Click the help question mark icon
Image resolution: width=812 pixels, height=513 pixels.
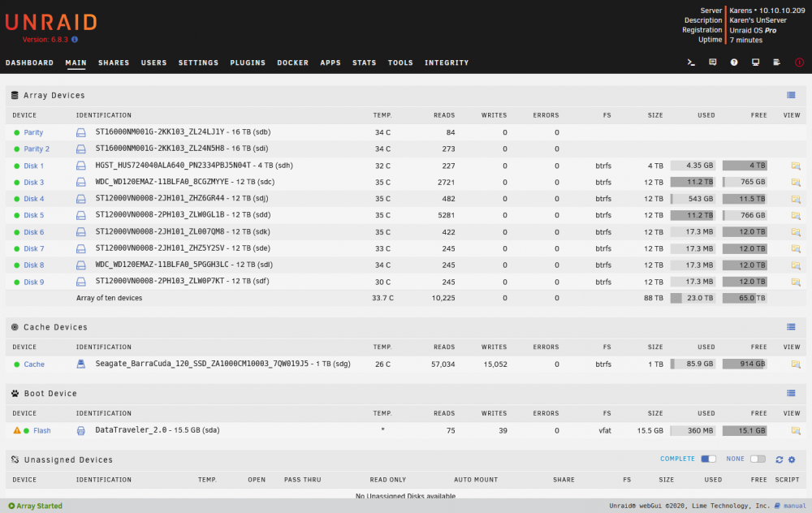coord(734,63)
